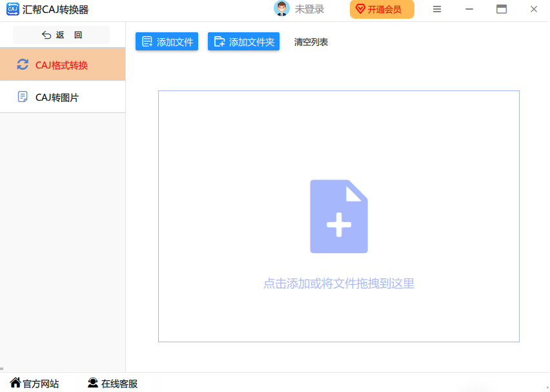The width and height of the screenshot is (550, 392).
Task: Click the 点击添加或将文件拖拽到这里 drop zone text
Action: tap(339, 284)
